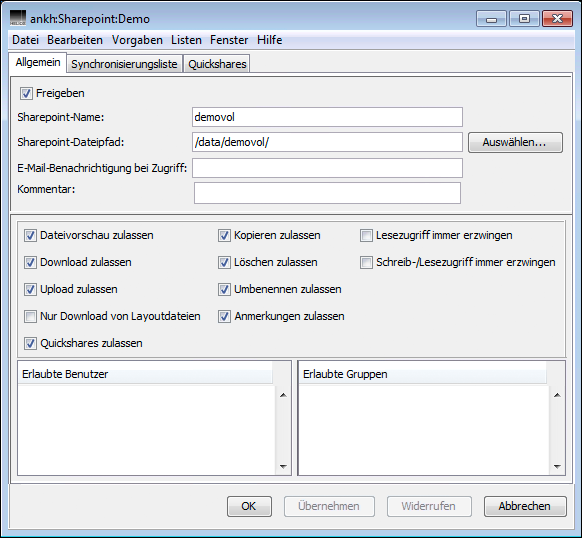Toggle Anmerkungen zulassen checkbox
This screenshot has width=582, height=538.
(224, 316)
